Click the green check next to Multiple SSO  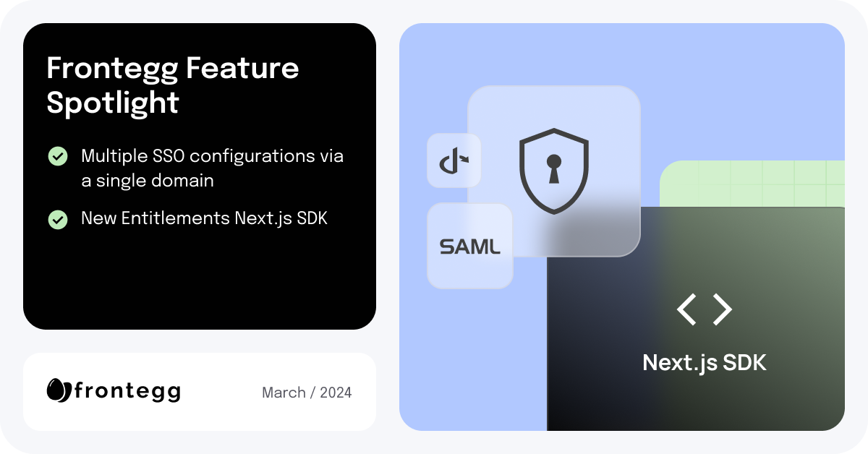[58, 156]
